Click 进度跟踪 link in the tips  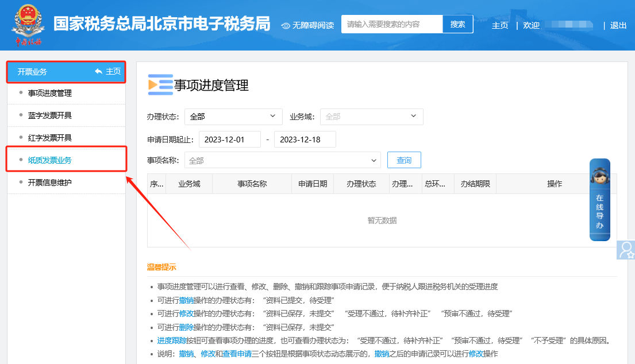click(x=172, y=340)
